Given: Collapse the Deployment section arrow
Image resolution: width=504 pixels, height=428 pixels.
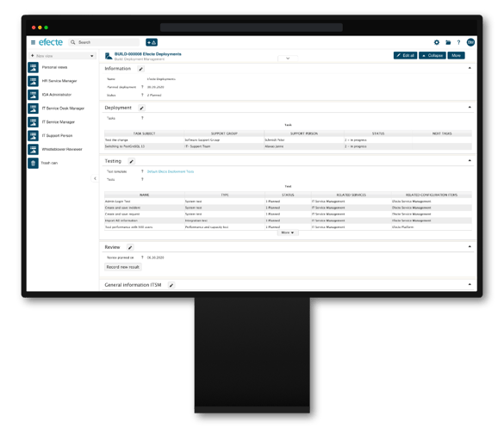Looking at the screenshot, I should tap(470, 107).
